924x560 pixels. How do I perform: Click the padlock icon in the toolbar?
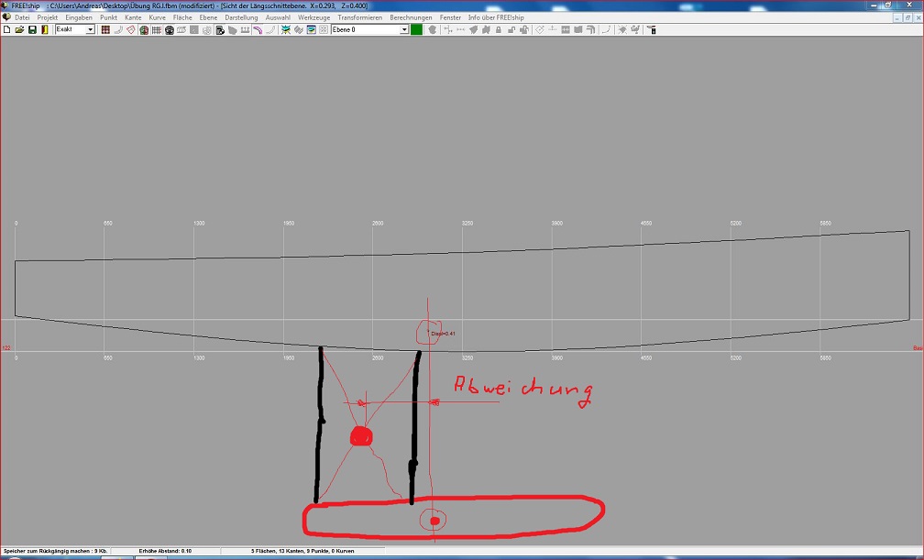tap(498, 30)
